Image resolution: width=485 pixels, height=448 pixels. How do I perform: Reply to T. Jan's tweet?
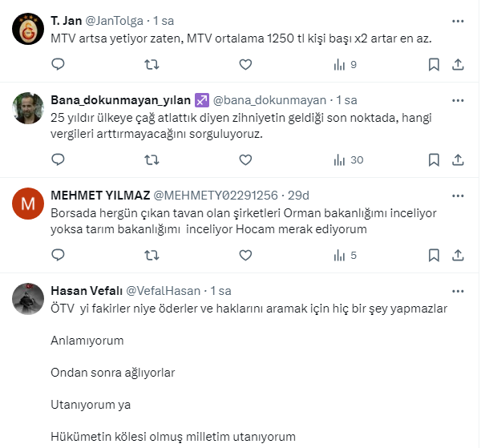(x=58, y=64)
